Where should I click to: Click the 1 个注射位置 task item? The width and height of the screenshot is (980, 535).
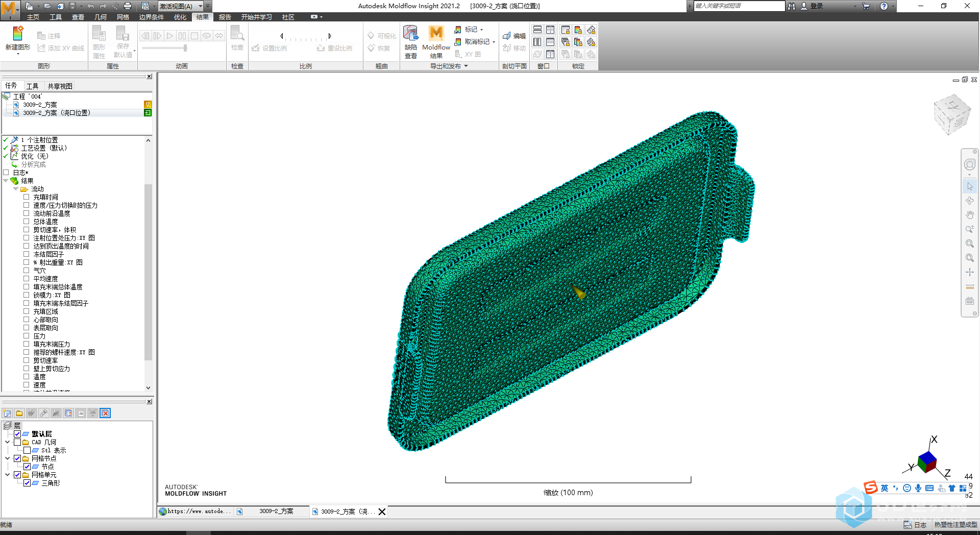(x=39, y=140)
